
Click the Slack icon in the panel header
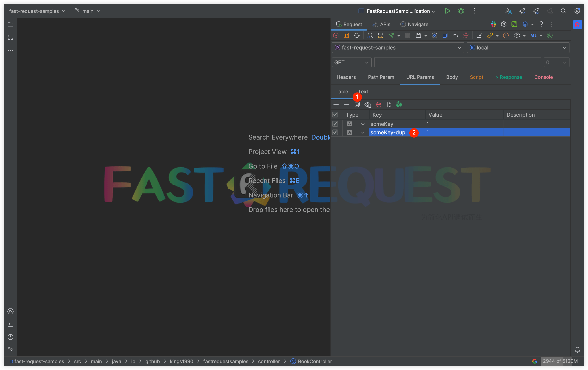(x=493, y=24)
